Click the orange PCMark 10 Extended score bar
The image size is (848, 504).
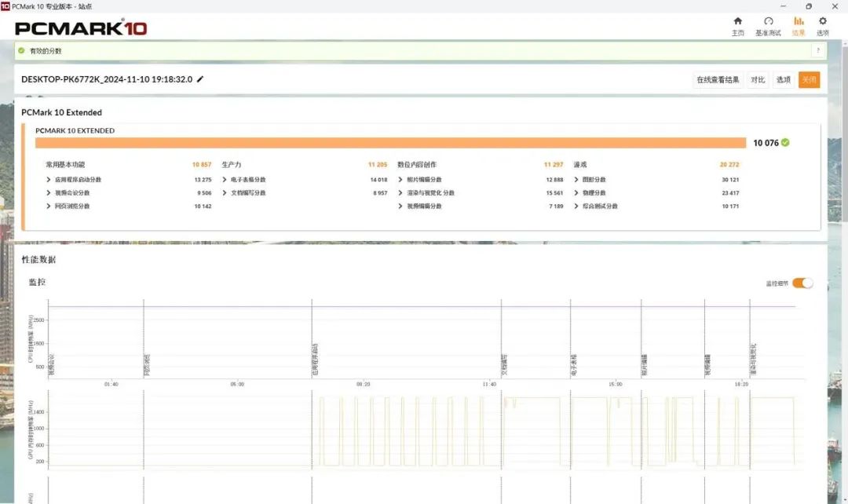pyautogui.click(x=390, y=143)
